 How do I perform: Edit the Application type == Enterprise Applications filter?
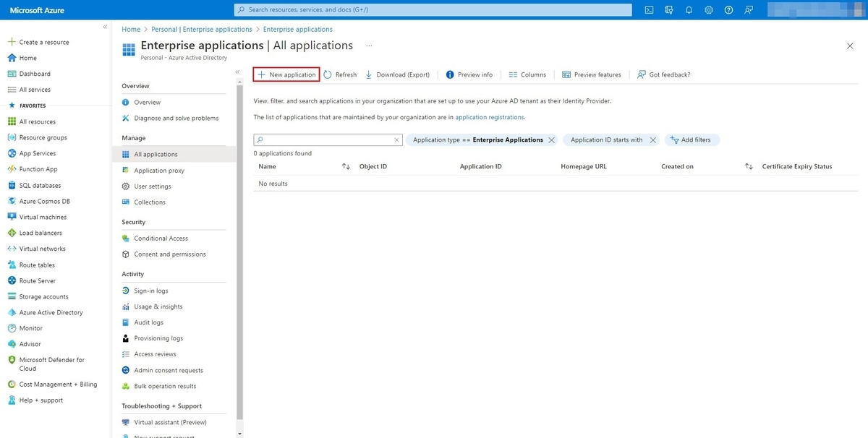click(478, 140)
